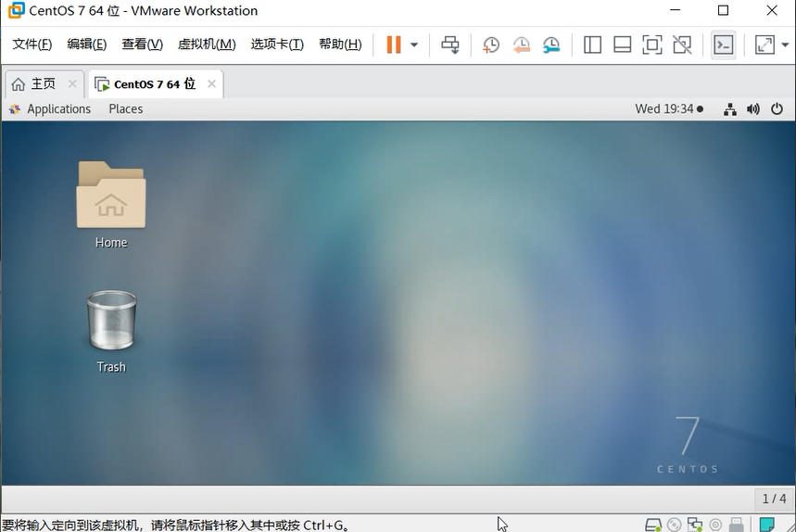
Task: Open the 选项卡(T) menu
Action: [277, 44]
